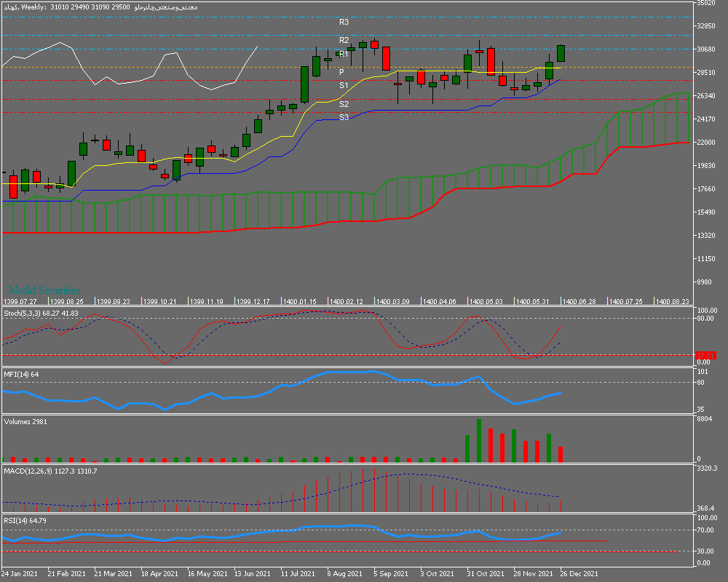Viewport: 728px width, 582px height.
Task: Click the 30680 price axis value
Action: point(705,49)
